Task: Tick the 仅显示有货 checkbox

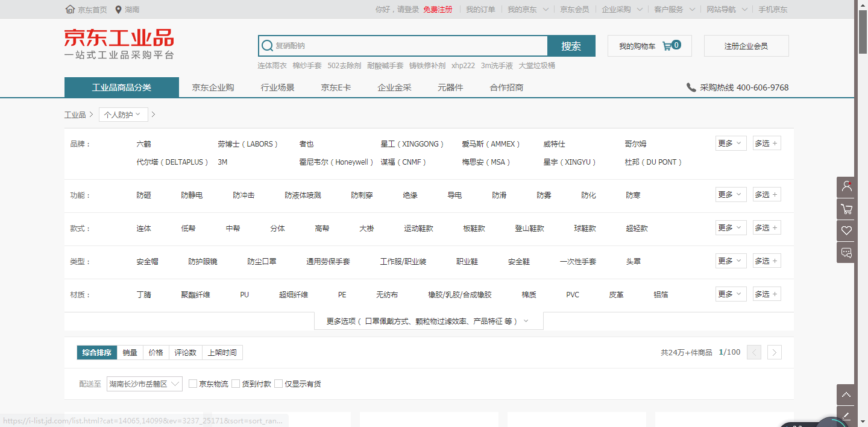Action: click(278, 384)
